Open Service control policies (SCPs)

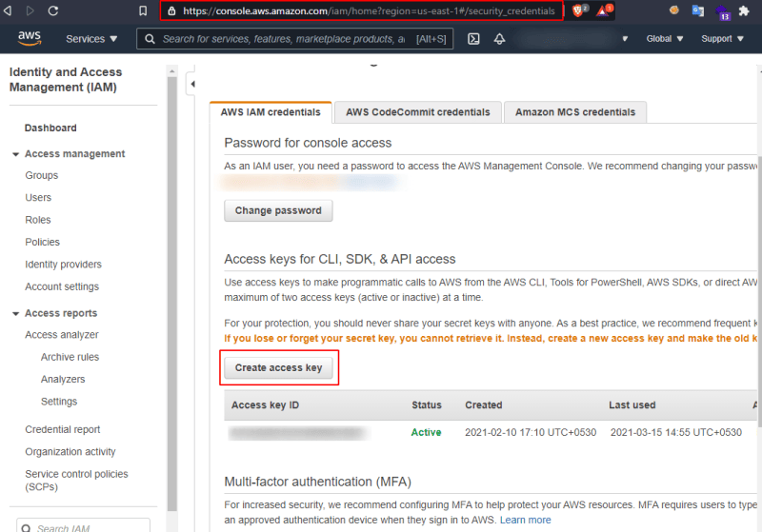pos(77,481)
